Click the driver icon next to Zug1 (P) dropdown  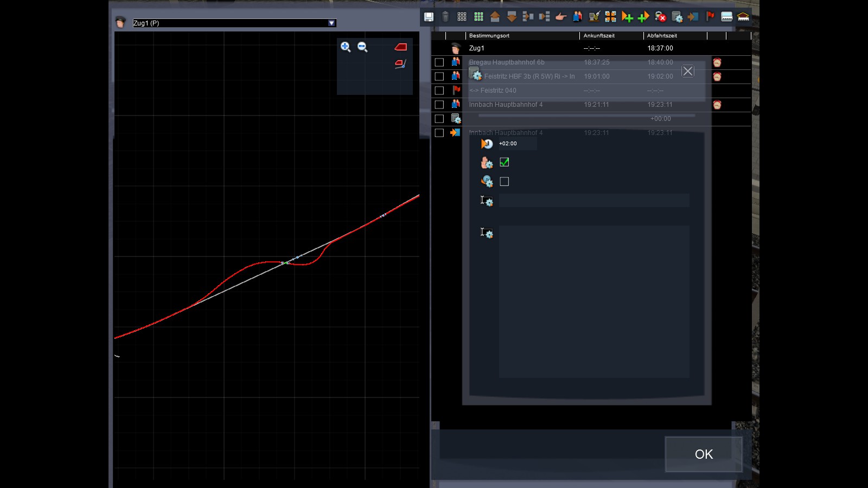[x=120, y=22]
